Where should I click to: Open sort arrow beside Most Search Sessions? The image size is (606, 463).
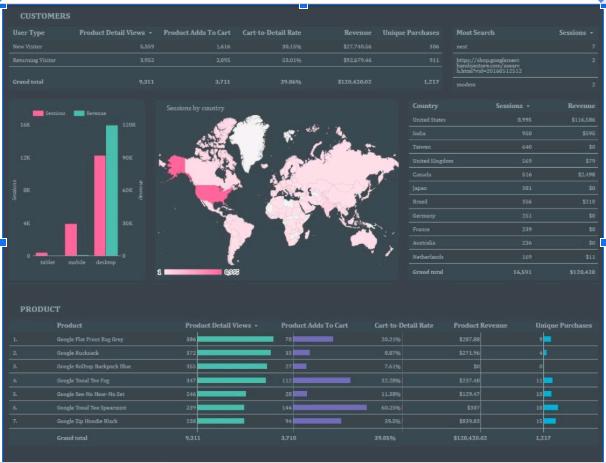click(591, 33)
